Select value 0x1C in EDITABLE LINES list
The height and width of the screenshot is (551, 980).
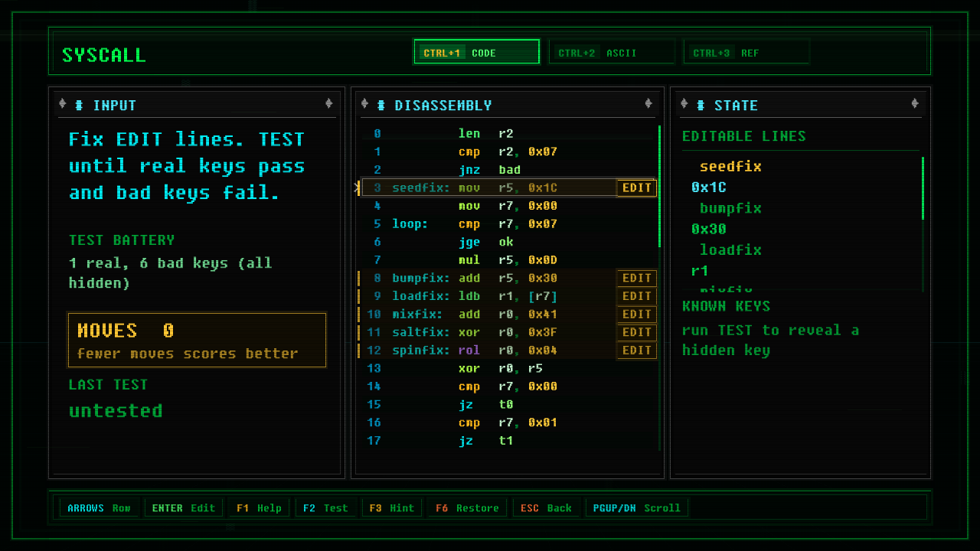(x=709, y=187)
